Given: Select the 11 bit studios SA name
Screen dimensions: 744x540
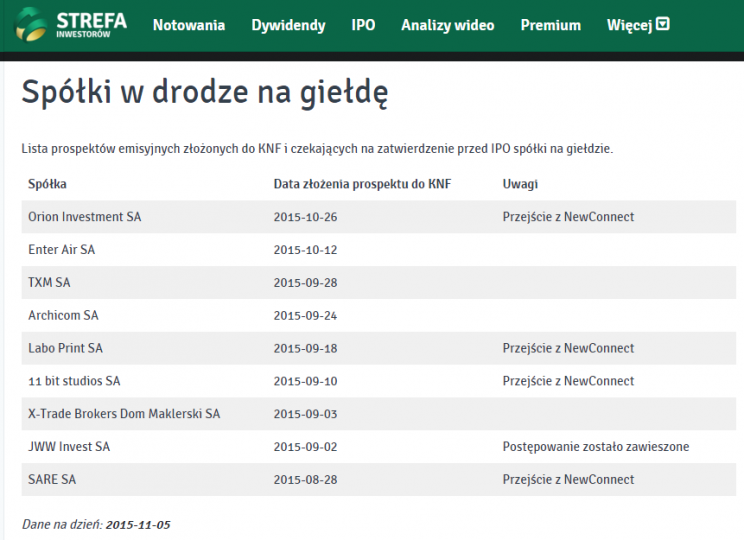Looking at the screenshot, I should 74,381.
